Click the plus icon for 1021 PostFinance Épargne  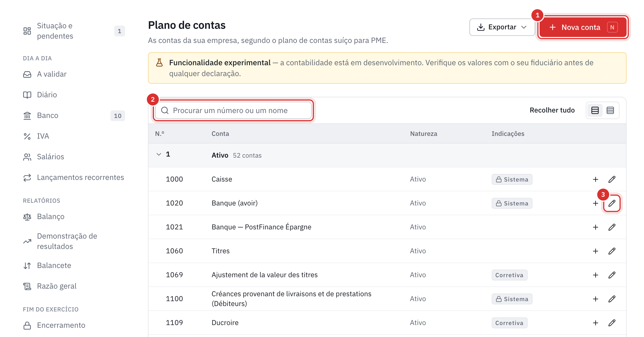coord(596,227)
